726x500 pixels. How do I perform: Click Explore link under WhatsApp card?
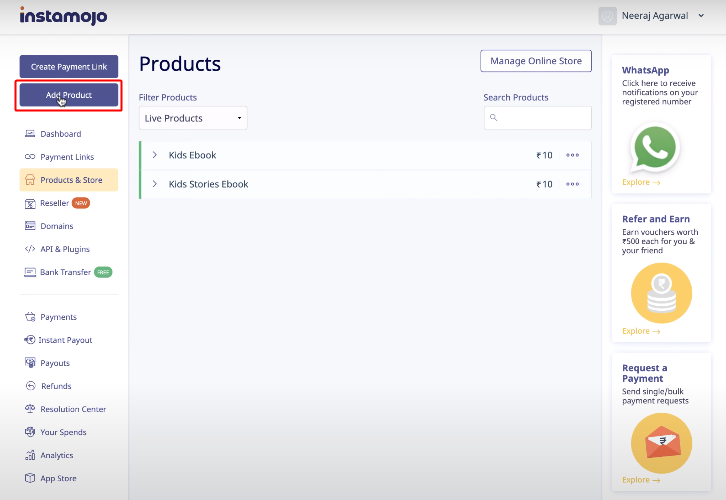click(x=640, y=182)
